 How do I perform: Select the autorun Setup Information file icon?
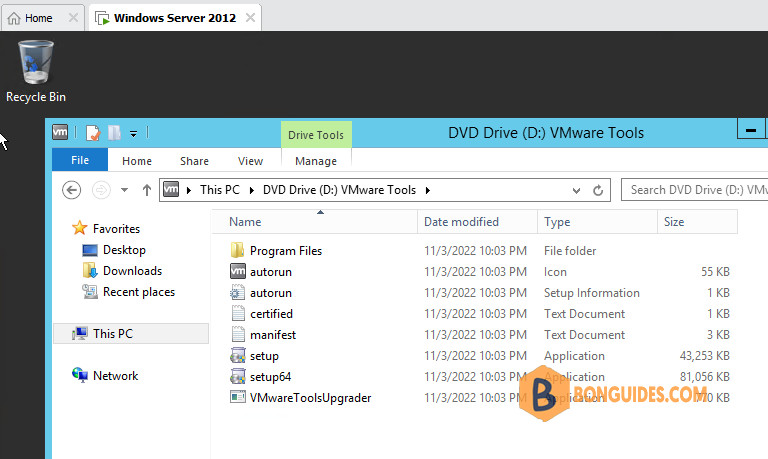click(x=238, y=292)
